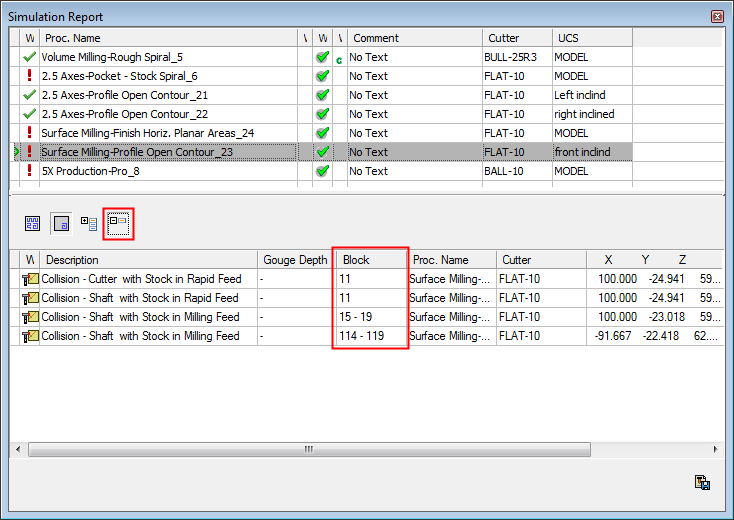
Task: Click red warning icon of 5X Production-Pro_8
Action: (29, 171)
